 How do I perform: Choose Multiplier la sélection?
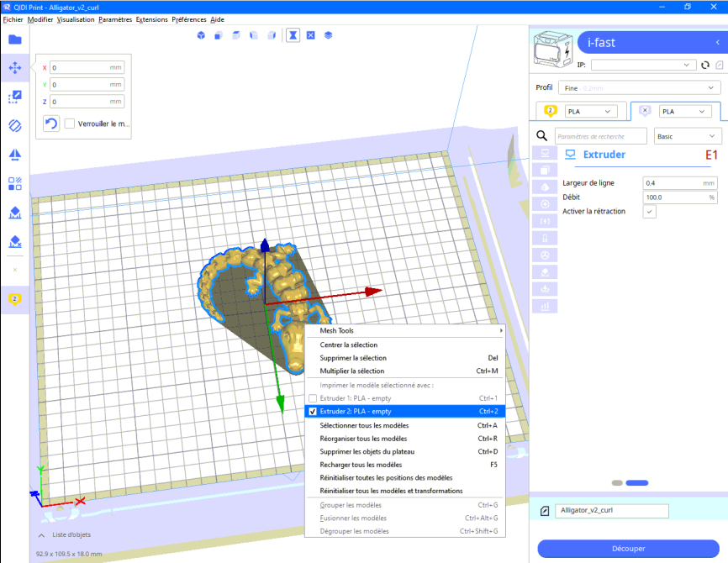405,371
